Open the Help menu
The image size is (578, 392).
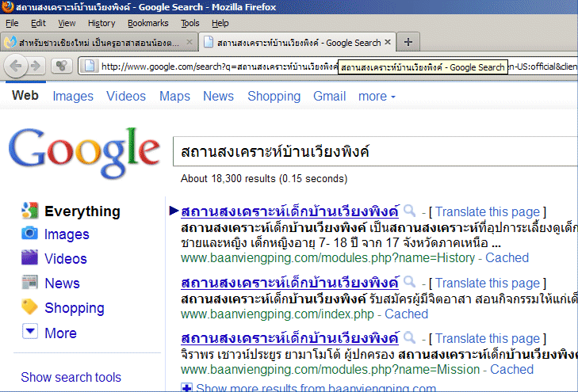coord(220,23)
